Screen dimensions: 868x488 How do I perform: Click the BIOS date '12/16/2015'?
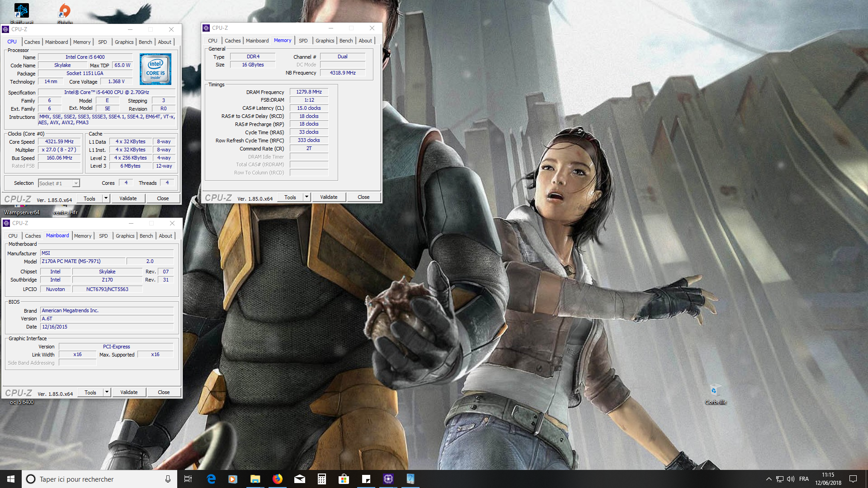[x=107, y=327]
